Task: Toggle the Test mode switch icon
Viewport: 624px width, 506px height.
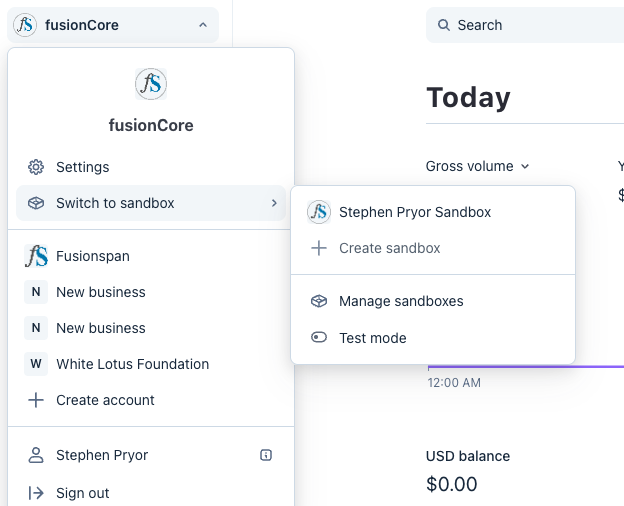Action: coord(319,338)
